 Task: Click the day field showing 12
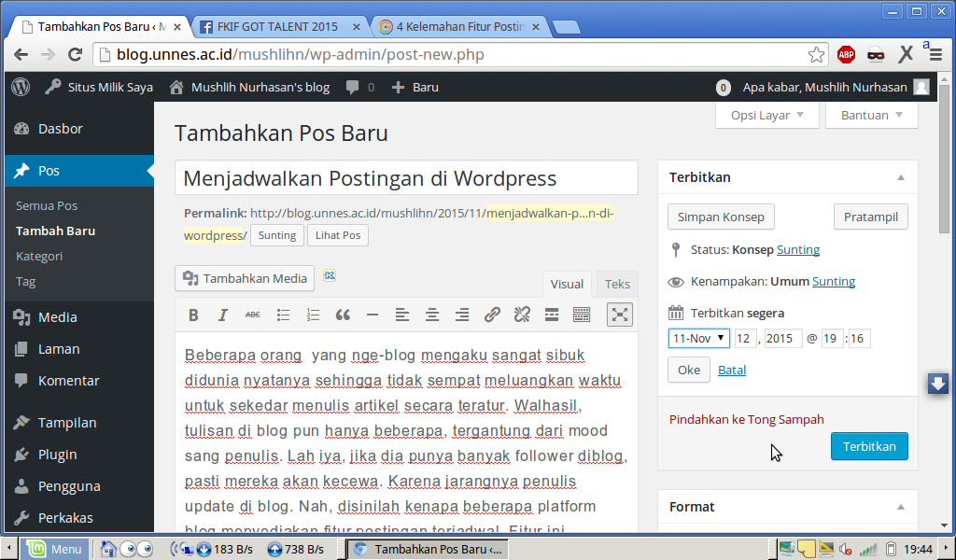pos(745,338)
